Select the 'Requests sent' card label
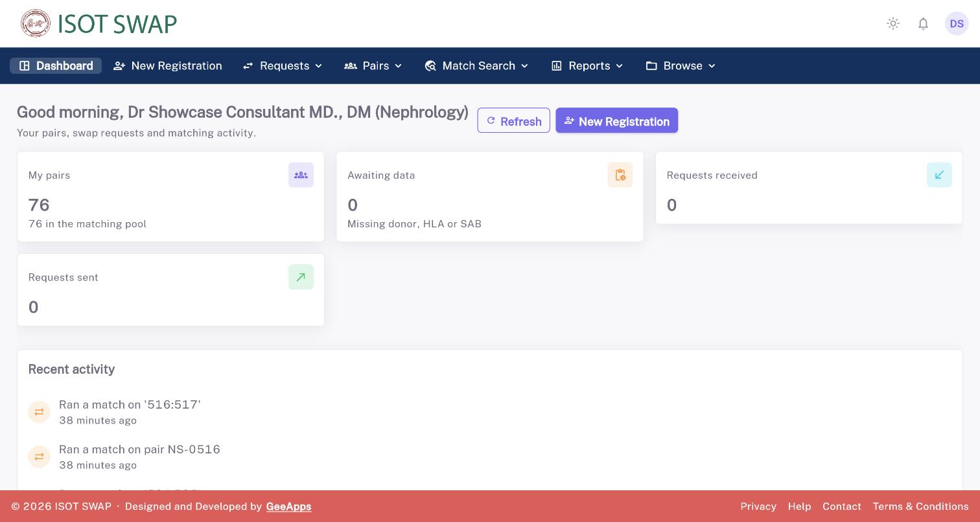The height and width of the screenshot is (522, 980). (64, 278)
